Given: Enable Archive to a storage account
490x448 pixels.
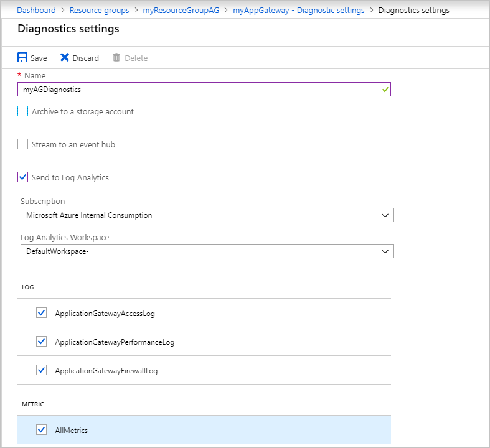Looking at the screenshot, I should pyautogui.click(x=23, y=111).
